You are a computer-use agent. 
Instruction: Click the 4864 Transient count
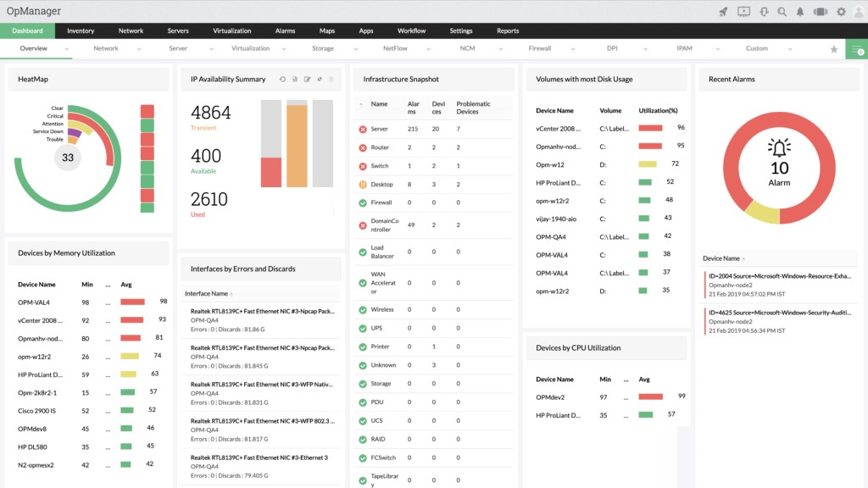click(210, 113)
